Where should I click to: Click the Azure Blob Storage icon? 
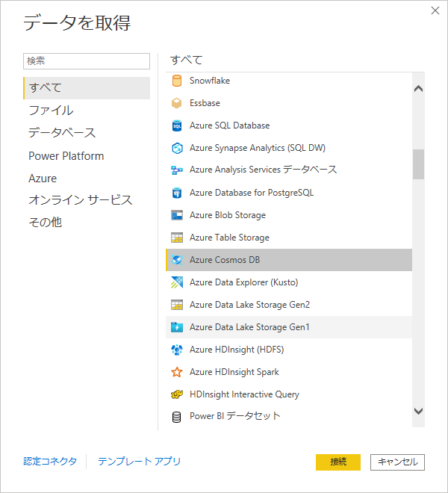pyautogui.click(x=177, y=215)
